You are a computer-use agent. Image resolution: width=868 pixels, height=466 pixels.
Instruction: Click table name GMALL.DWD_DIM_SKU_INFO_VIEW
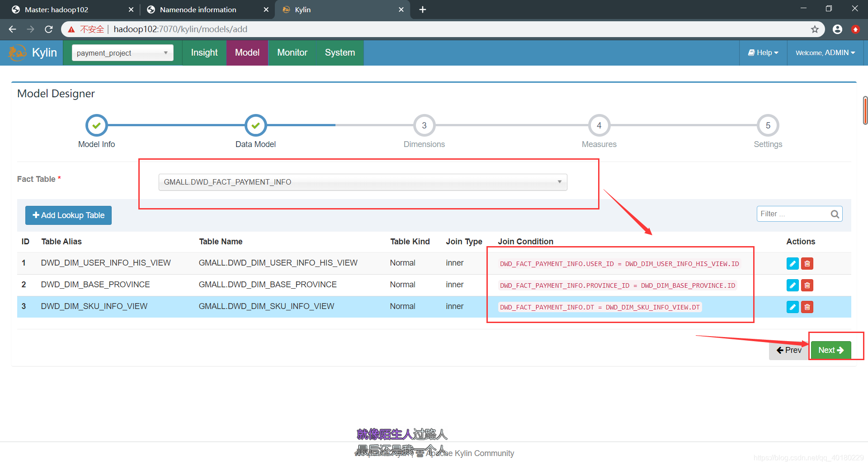[x=266, y=306]
